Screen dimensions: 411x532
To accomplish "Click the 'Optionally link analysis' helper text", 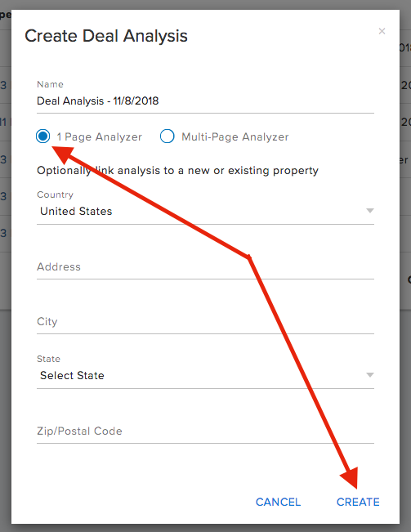I will tap(177, 170).
